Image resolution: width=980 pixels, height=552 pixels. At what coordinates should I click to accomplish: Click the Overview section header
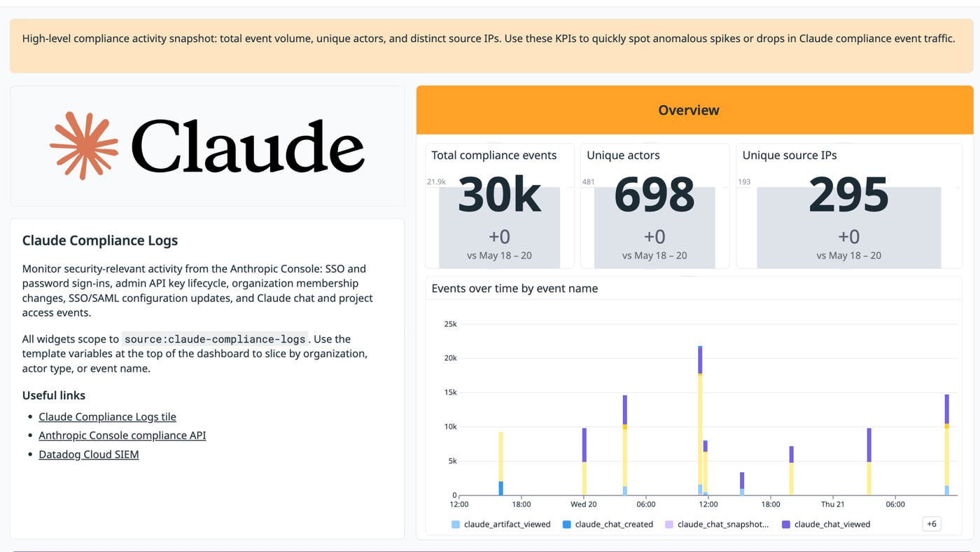[x=694, y=110]
